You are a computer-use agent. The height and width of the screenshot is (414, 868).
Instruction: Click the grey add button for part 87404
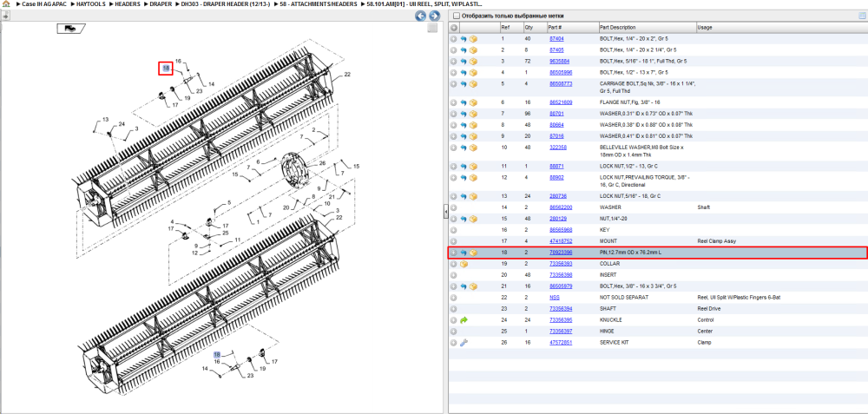[453, 39]
